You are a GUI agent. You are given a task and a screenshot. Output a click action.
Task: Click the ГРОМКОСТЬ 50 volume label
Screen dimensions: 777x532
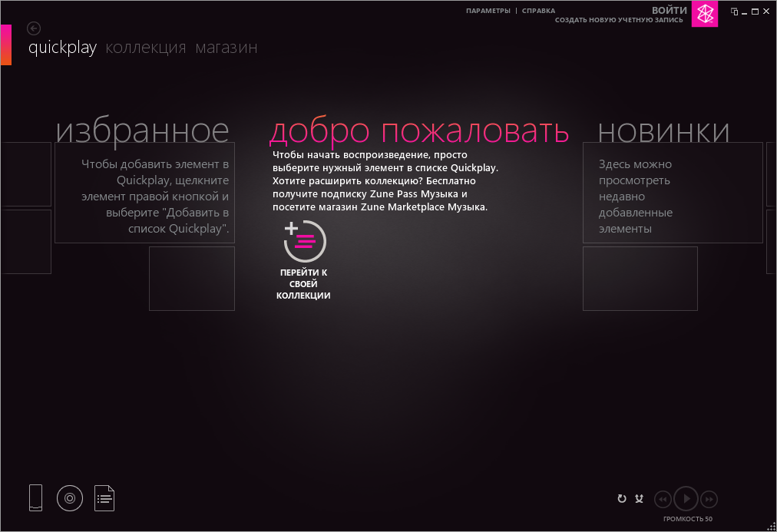pos(688,519)
